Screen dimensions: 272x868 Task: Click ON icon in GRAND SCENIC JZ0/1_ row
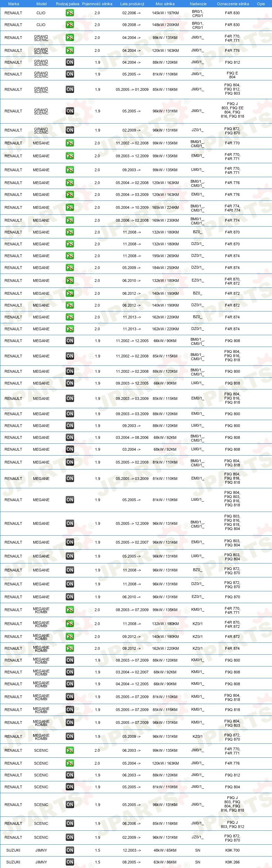coord(70,130)
